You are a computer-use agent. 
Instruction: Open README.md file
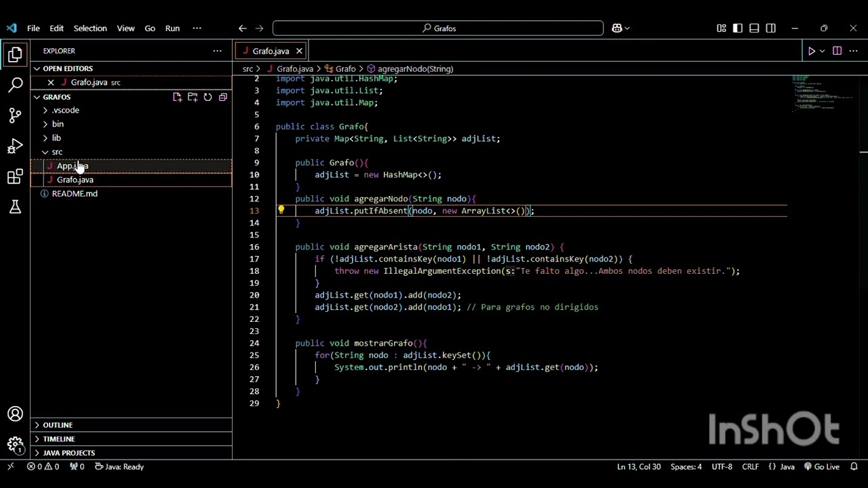click(x=131, y=194)
